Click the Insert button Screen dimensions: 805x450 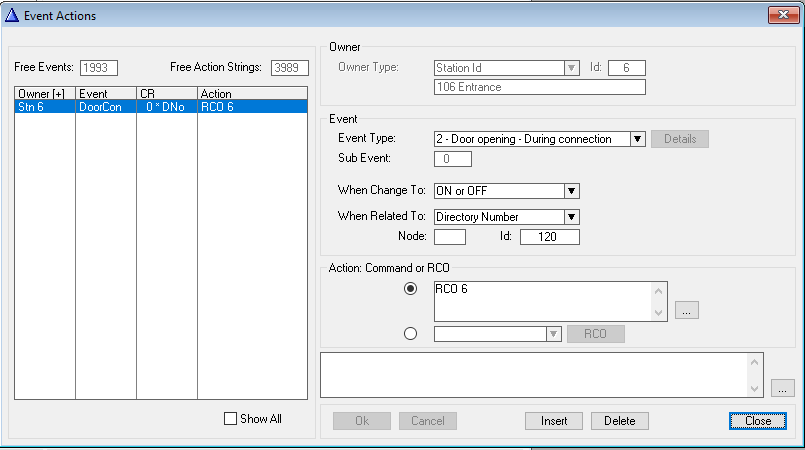(x=554, y=421)
